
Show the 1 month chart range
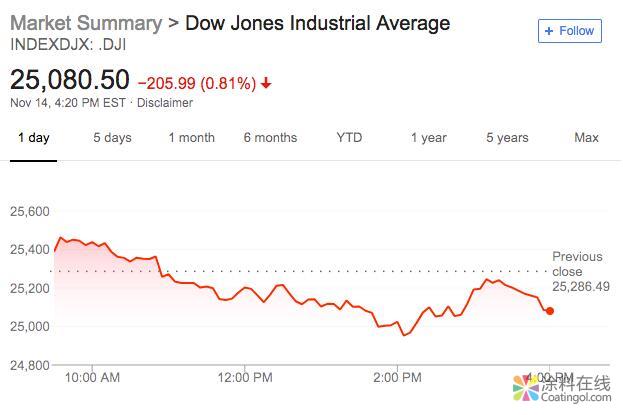point(191,138)
